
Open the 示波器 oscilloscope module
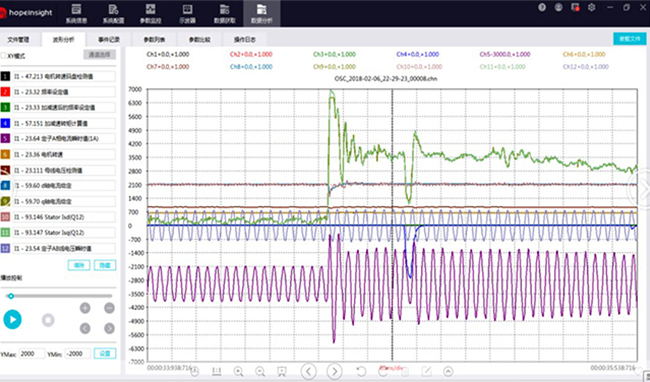(187, 13)
